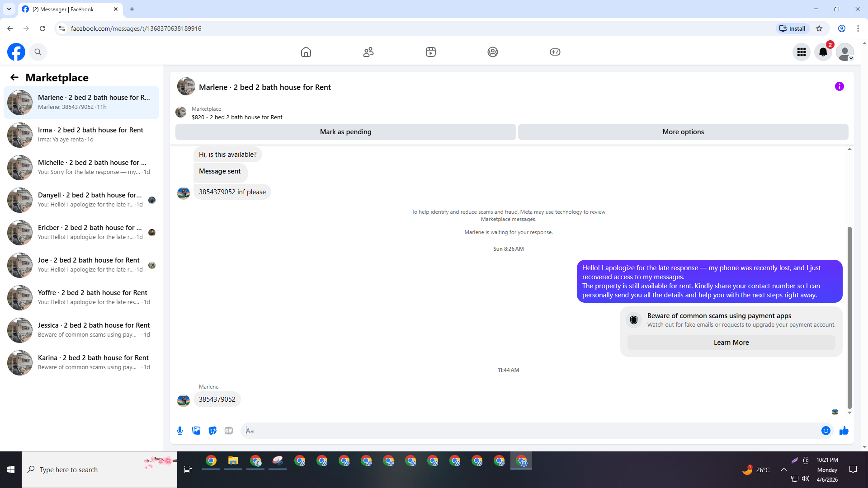Screen dimensions: 868x488
Task: Open the emoji picker in message box
Action: click(x=826, y=431)
